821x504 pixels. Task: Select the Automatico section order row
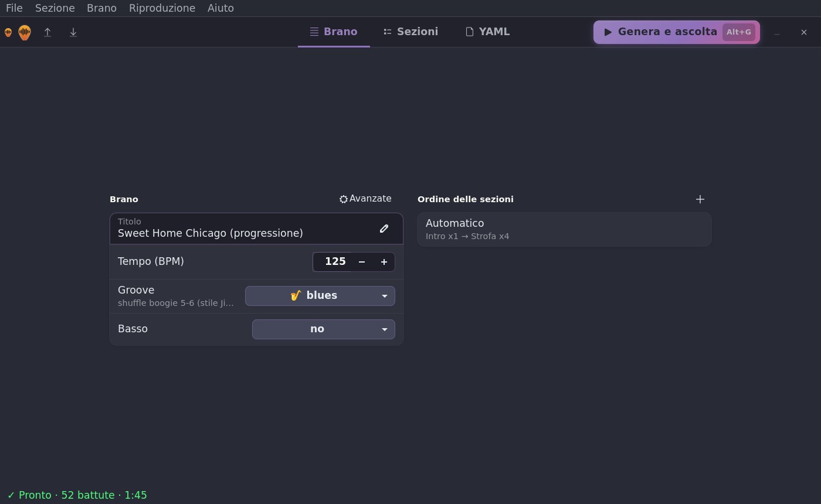(564, 229)
